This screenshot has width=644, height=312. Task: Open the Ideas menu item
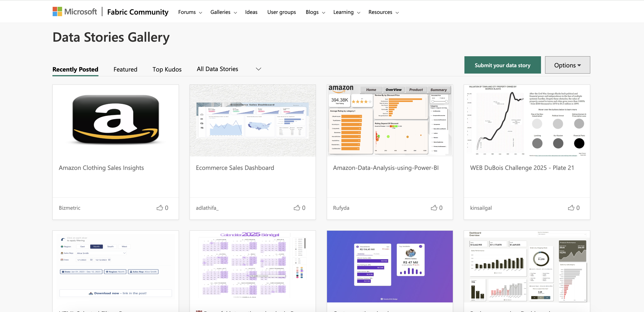point(251,12)
